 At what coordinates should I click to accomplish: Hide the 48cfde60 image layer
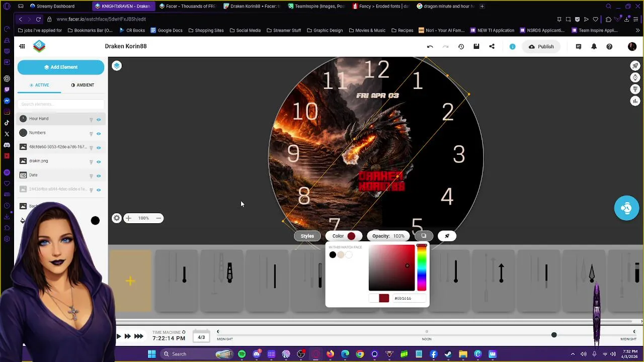pos(99,148)
